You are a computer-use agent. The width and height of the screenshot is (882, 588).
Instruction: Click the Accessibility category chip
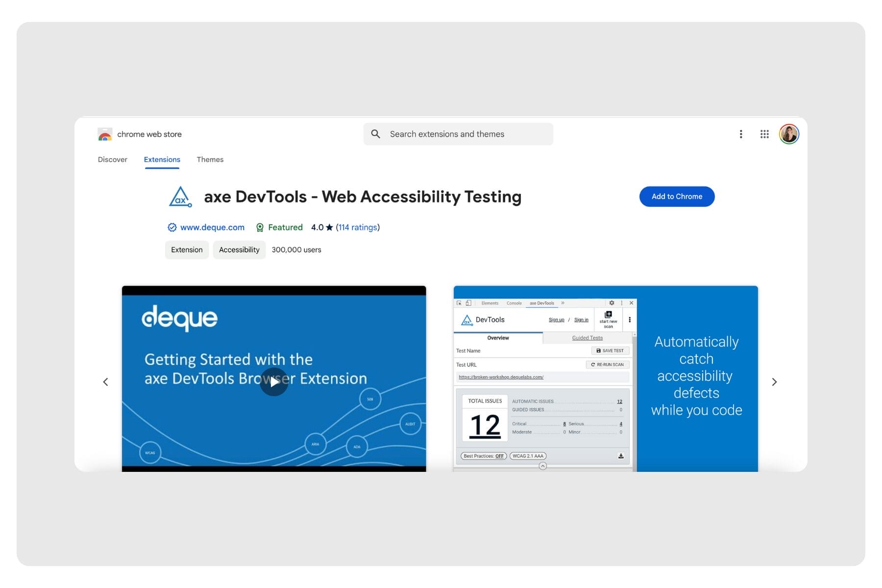click(x=239, y=250)
